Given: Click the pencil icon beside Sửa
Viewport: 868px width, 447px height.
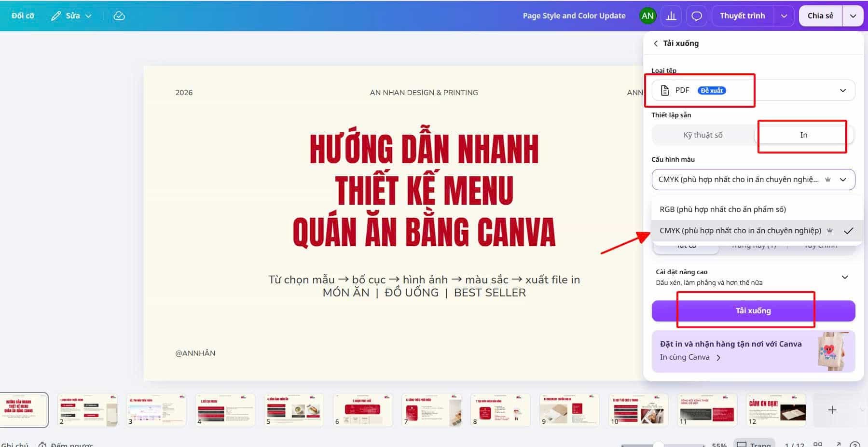Looking at the screenshot, I should [x=56, y=16].
